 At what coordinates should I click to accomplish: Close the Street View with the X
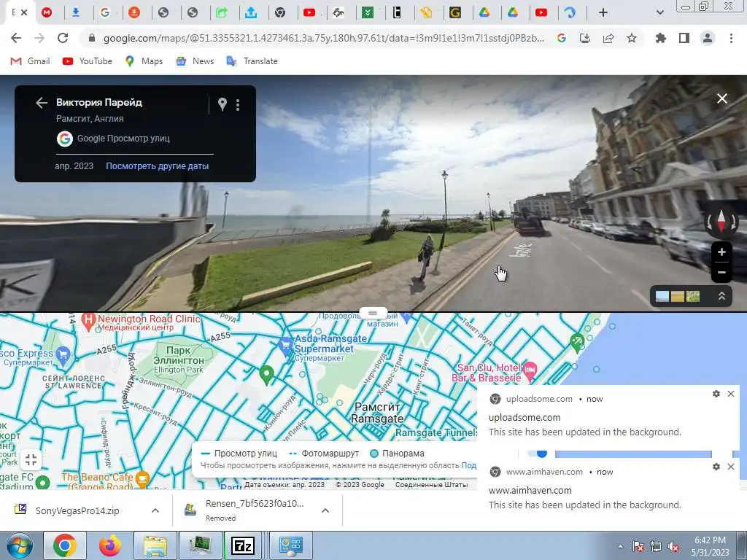[x=721, y=98]
